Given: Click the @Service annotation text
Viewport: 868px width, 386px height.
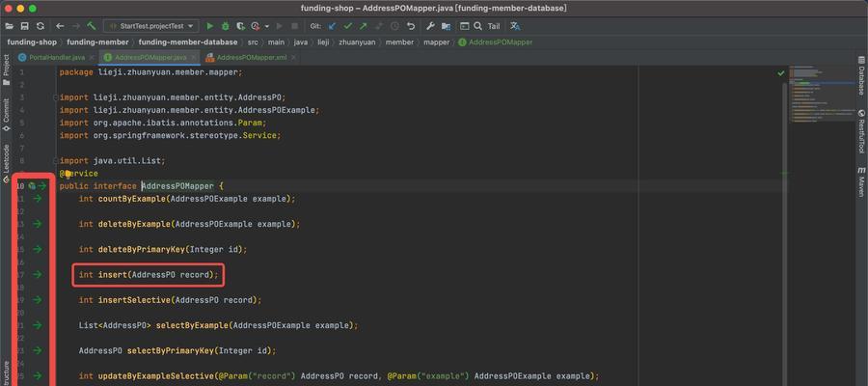Looking at the screenshot, I should point(79,174).
